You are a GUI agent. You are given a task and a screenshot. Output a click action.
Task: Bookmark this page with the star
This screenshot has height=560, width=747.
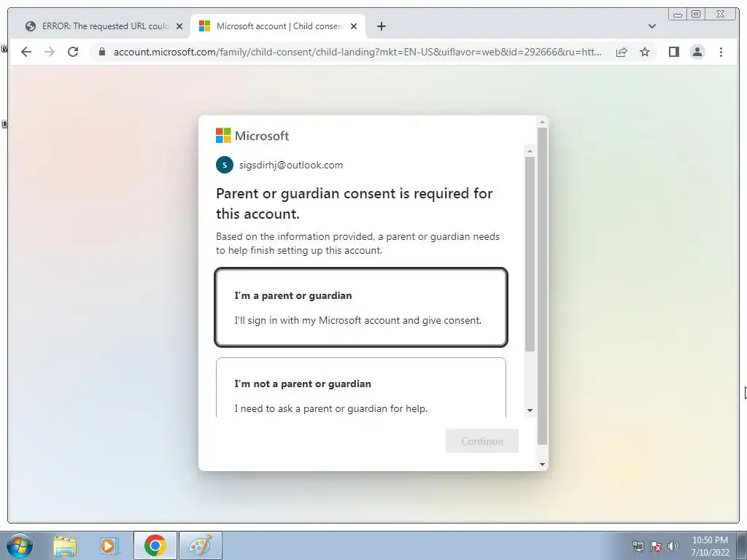pos(645,52)
